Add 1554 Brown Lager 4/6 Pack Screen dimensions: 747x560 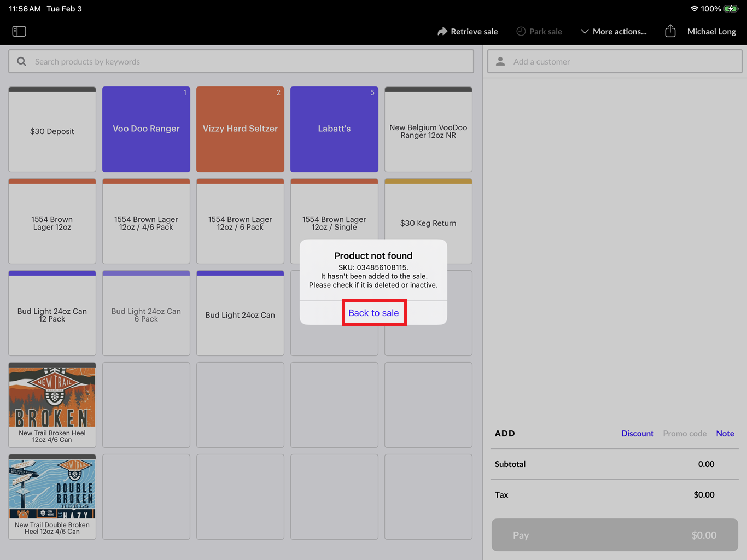pos(146,221)
